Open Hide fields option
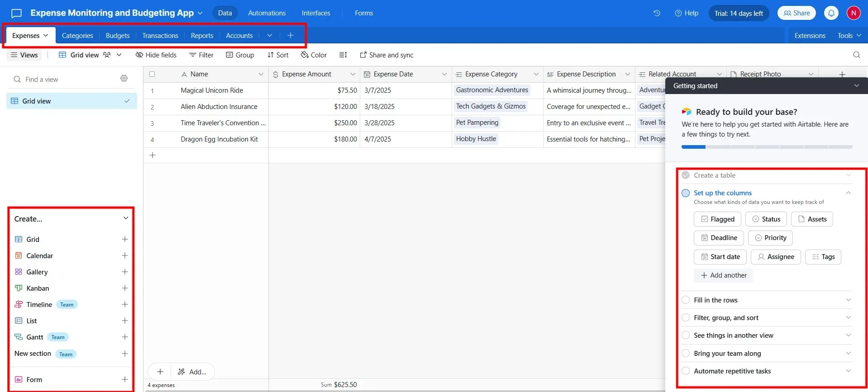 tap(156, 55)
